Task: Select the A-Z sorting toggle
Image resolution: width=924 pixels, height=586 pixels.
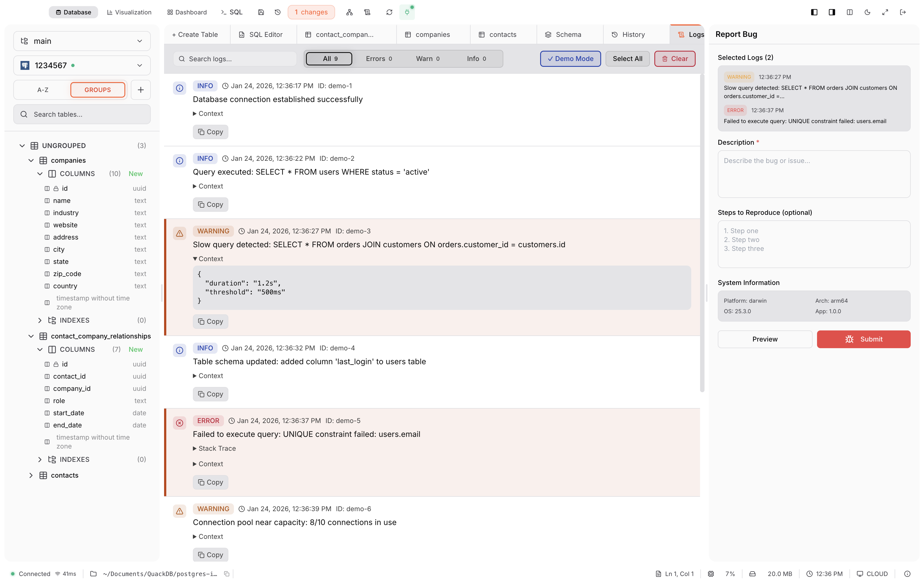Action: 43,90
